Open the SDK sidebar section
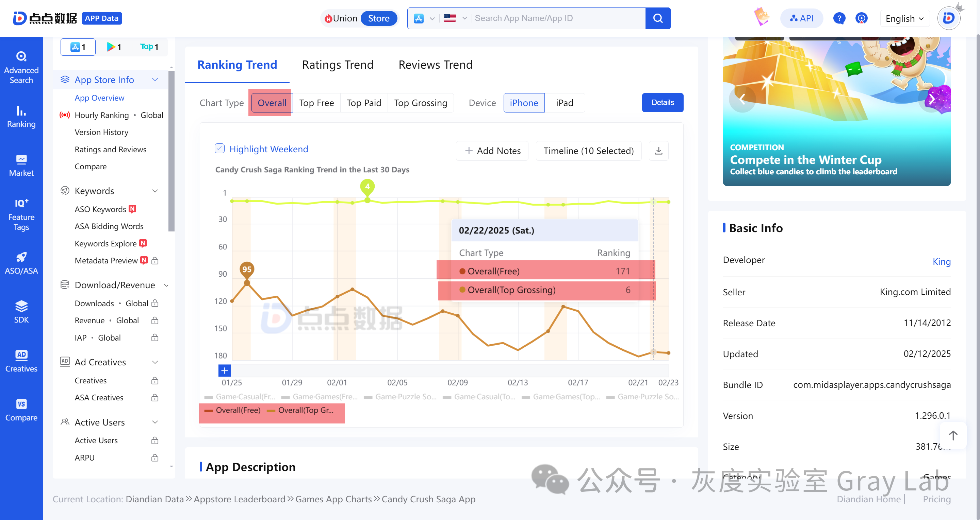Image resolution: width=980 pixels, height=520 pixels. 21,312
